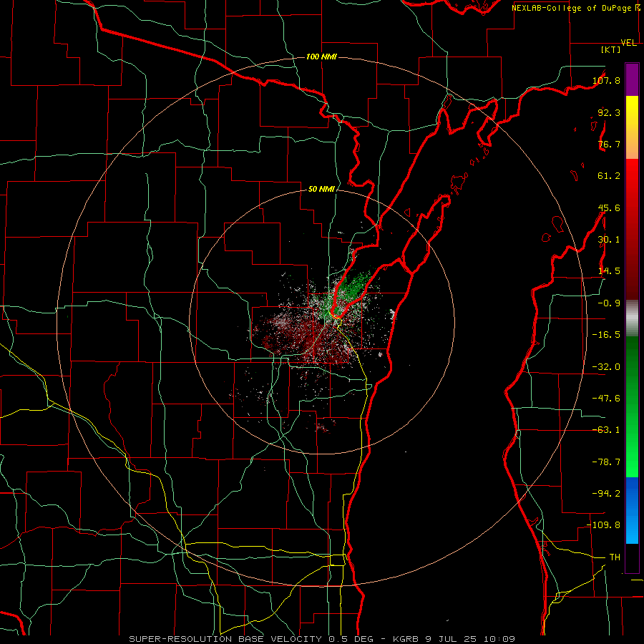Click the TH legend label

click(615, 557)
